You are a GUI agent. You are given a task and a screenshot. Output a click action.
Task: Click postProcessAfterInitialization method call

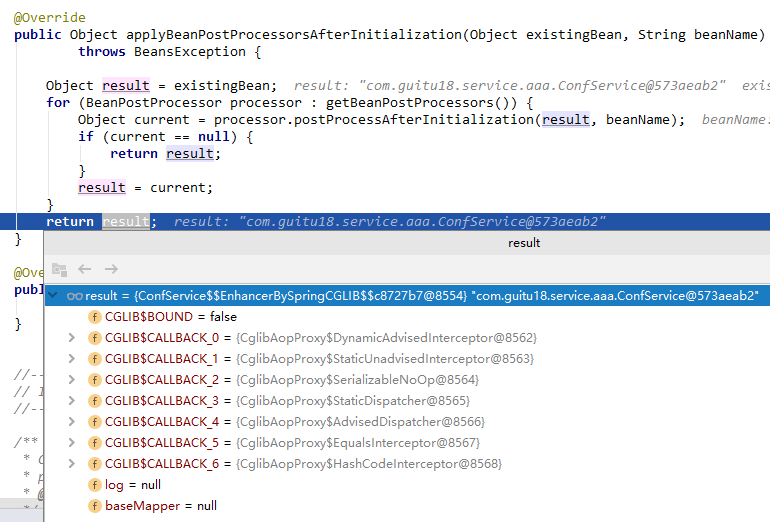coord(414,119)
